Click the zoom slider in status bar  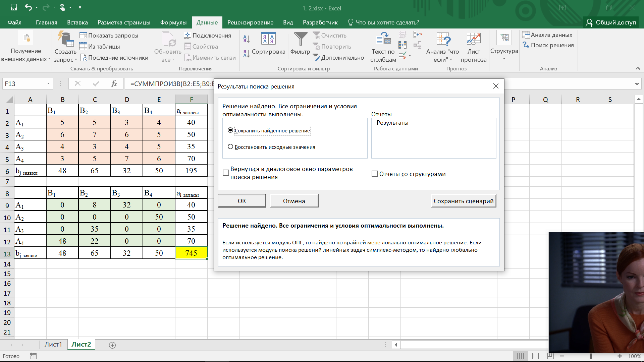click(590, 356)
